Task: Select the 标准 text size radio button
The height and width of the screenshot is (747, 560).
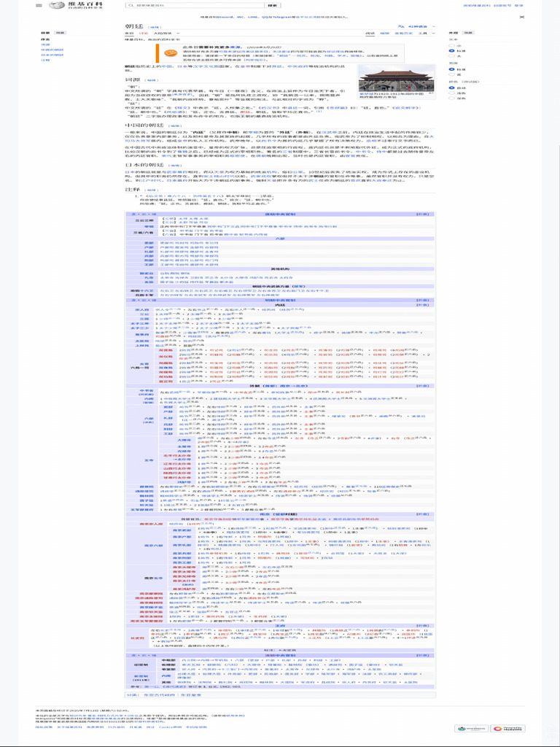Action: [x=451, y=50]
